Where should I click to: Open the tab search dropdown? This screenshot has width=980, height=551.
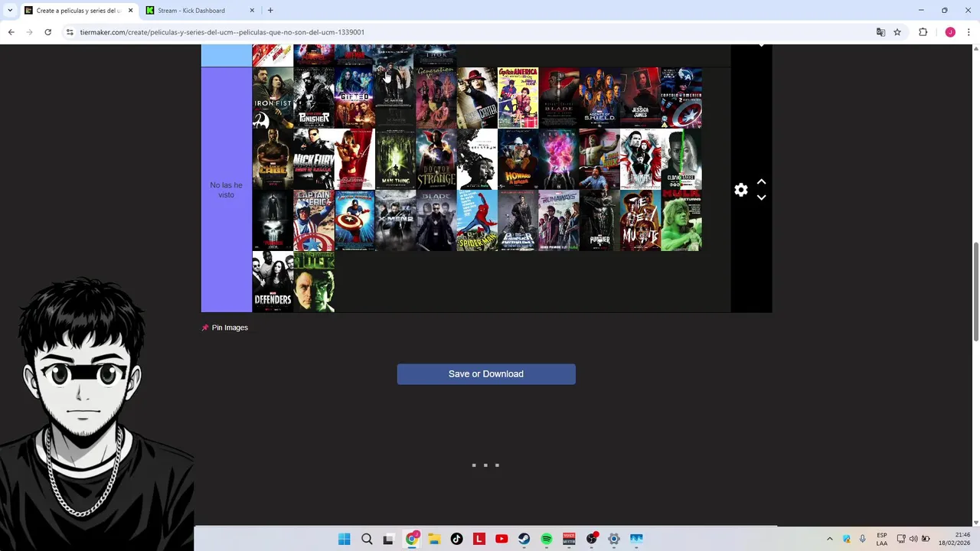coord(10,11)
